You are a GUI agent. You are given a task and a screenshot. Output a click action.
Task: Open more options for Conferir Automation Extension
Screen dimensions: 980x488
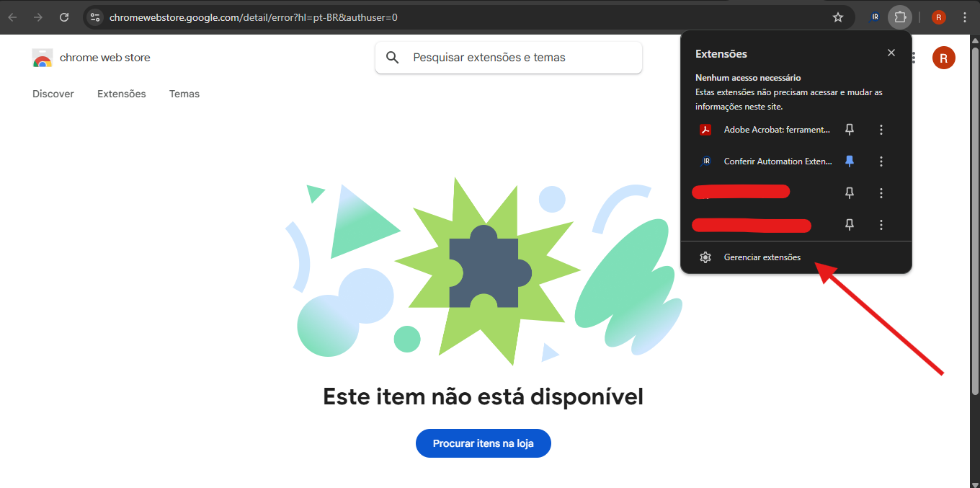(881, 161)
